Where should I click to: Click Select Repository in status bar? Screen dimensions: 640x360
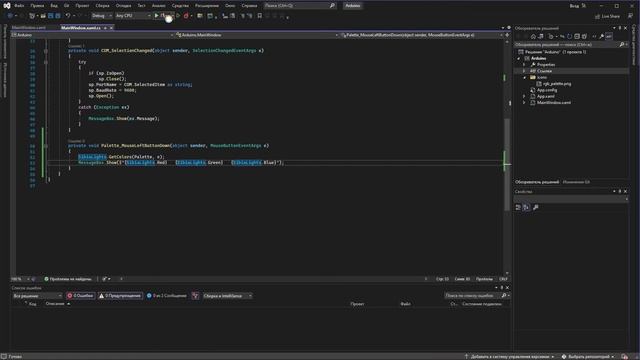pos(588,356)
